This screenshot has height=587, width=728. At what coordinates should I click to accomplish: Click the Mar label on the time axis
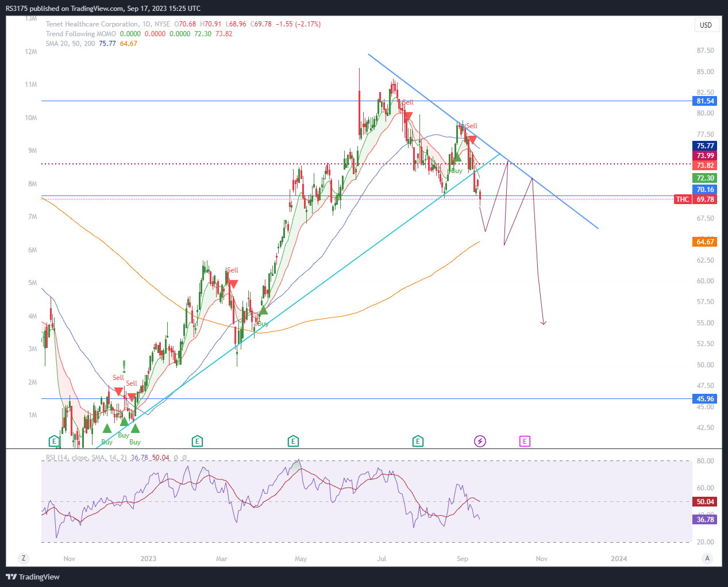click(221, 559)
